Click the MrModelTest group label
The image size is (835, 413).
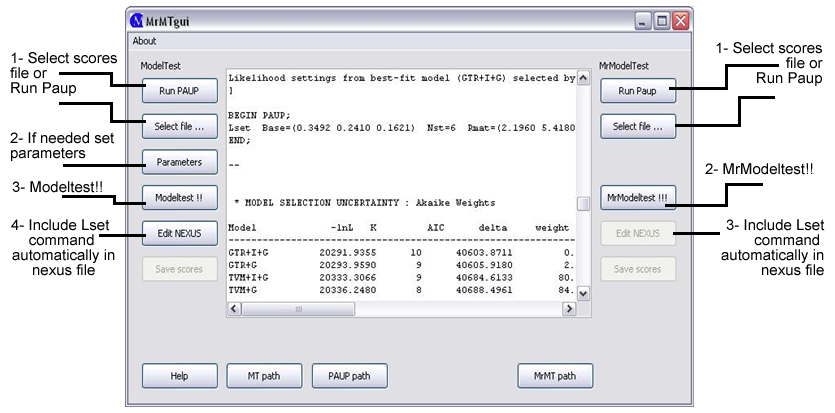pos(624,66)
